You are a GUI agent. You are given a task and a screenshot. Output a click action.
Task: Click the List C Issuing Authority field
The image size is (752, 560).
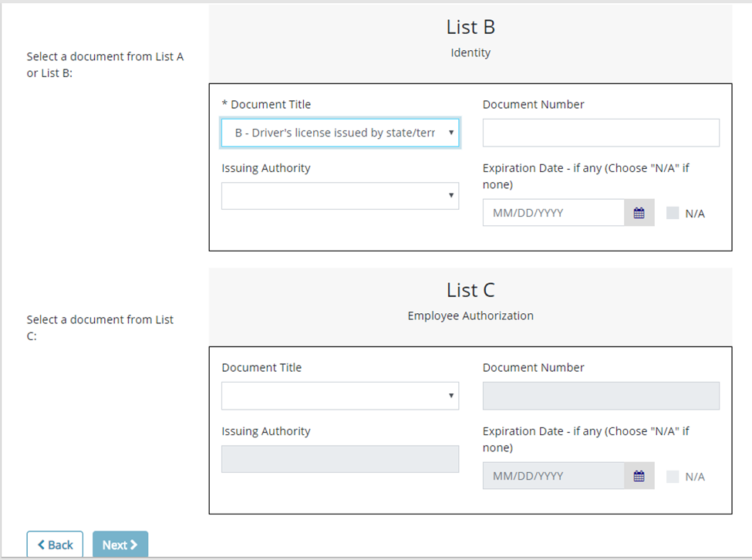pyautogui.click(x=340, y=459)
